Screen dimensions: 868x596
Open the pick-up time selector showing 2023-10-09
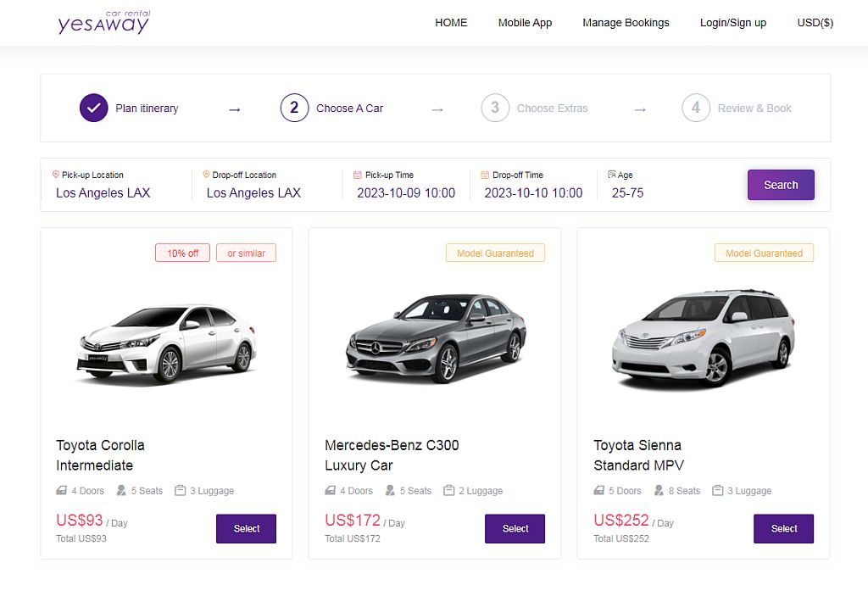405,192
